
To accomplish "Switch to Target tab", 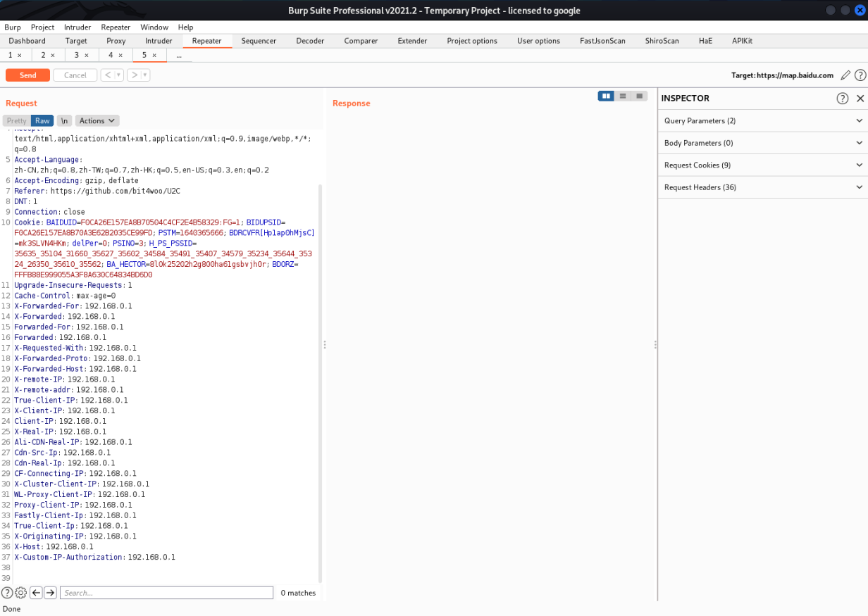I will [76, 41].
